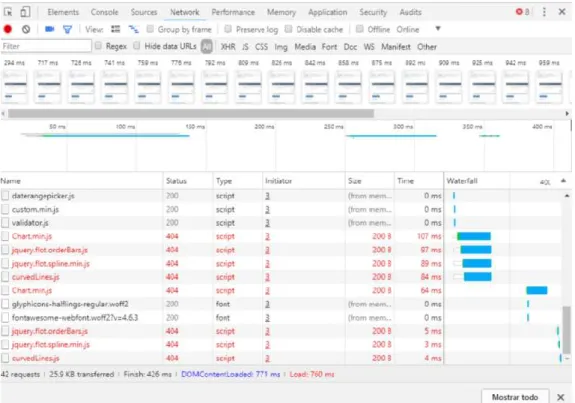Click the horizontal screenshot filmstrip scrollbar
This screenshot has width=575, height=403.
pyautogui.click(x=191, y=114)
